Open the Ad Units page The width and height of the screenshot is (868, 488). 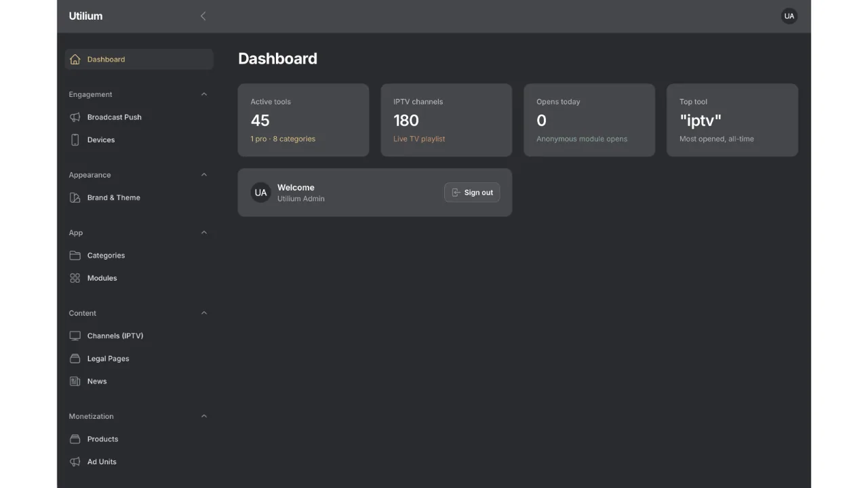coord(139,462)
